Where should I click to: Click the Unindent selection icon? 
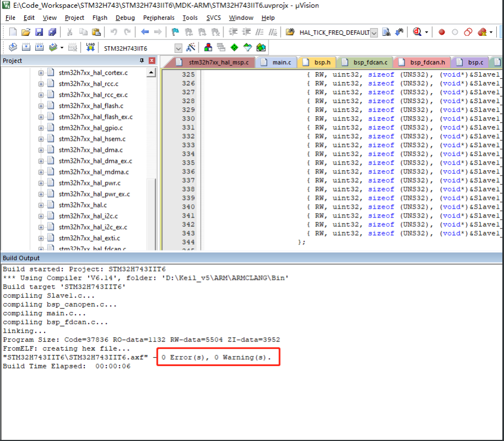[x=246, y=32]
